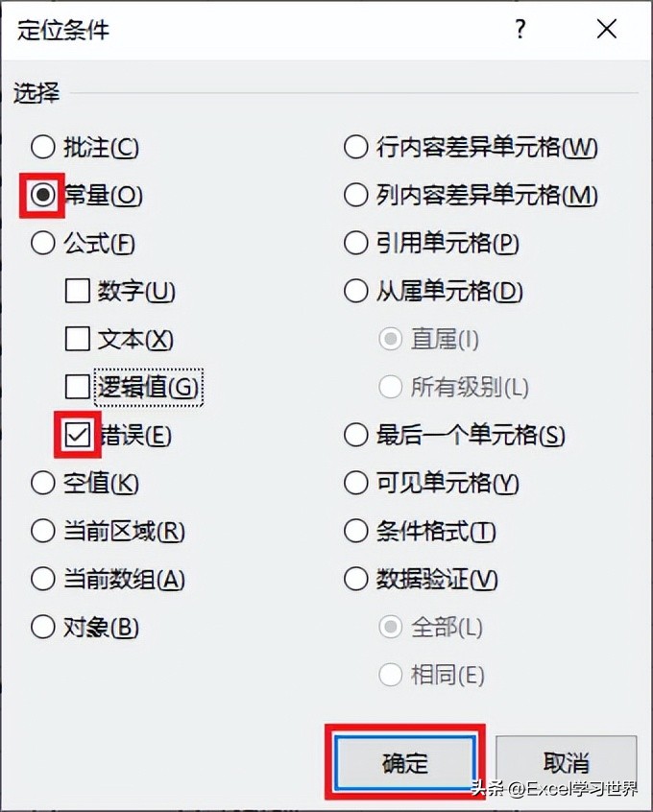The image size is (653, 812).
Task: Select the 最后一个单元格(S) option
Action: pyautogui.click(x=355, y=435)
